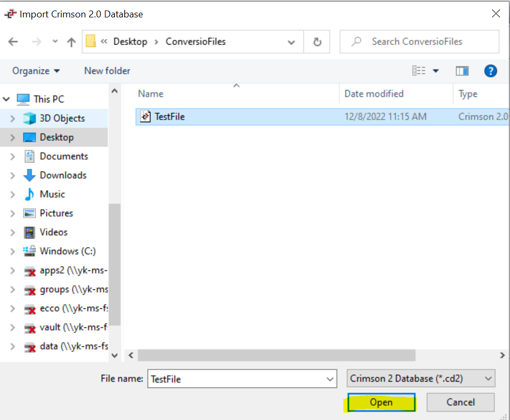Sort by Type column header

(x=468, y=94)
